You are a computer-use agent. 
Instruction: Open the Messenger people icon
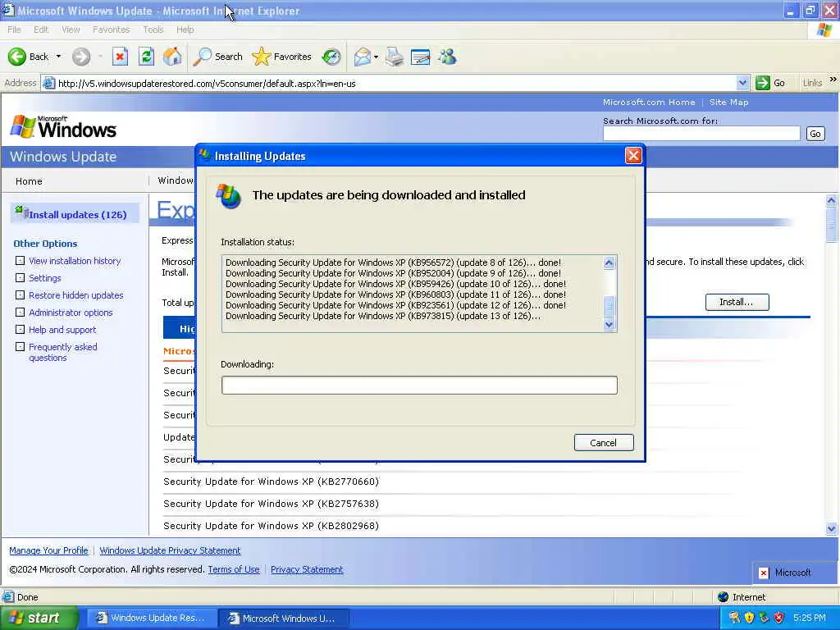(447, 57)
